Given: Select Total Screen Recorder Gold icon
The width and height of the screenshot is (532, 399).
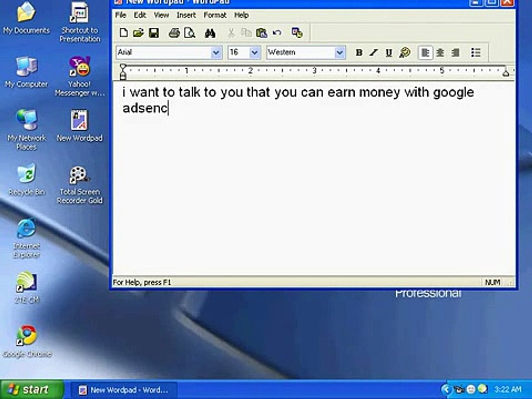Looking at the screenshot, I should [80, 185].
